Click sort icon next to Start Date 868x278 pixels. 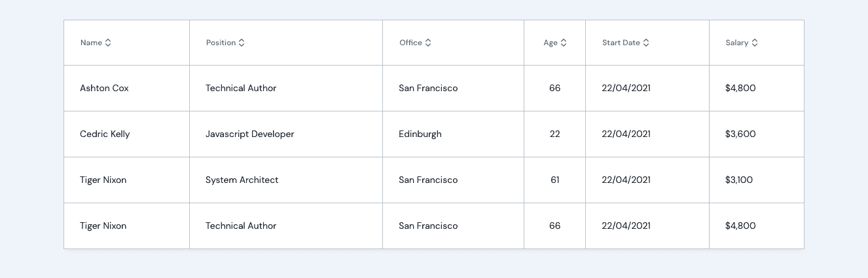coord(646,43)
